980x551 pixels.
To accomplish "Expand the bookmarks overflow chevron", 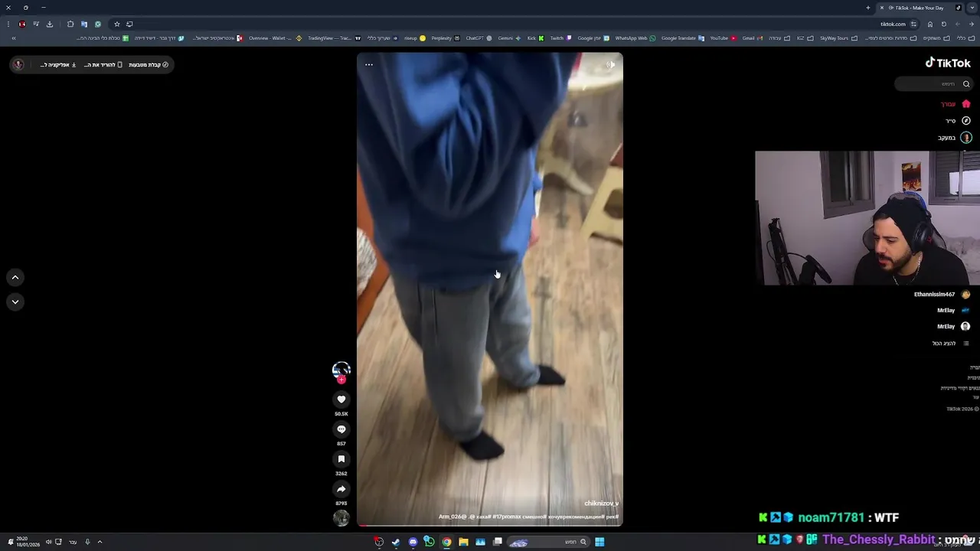I will coord(13,38).
